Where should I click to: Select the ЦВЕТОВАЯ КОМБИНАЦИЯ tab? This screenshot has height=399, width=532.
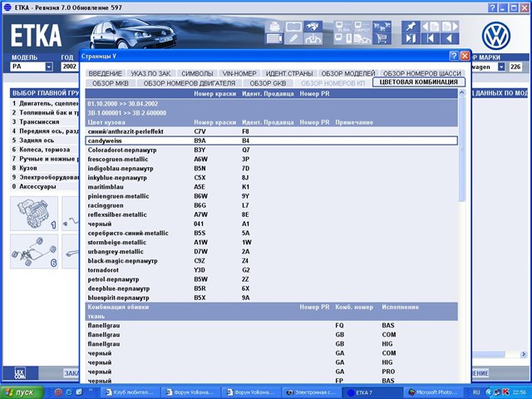[419, 82]
